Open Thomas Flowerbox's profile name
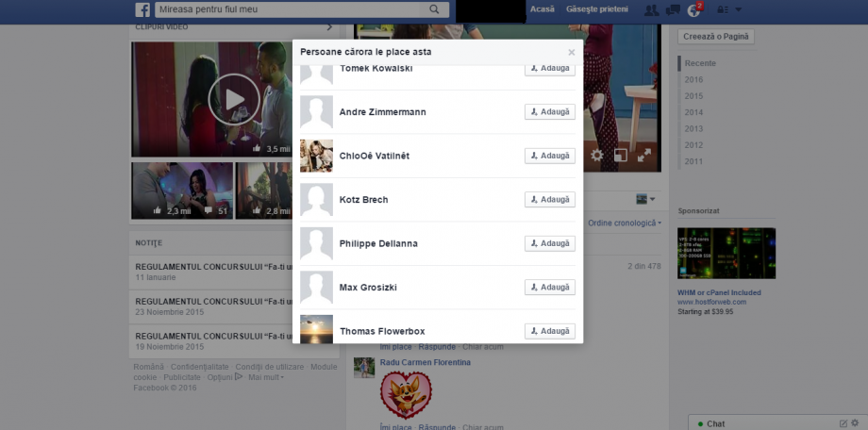Viewport: 868px width, 430px height. click(x=382, y=332)
